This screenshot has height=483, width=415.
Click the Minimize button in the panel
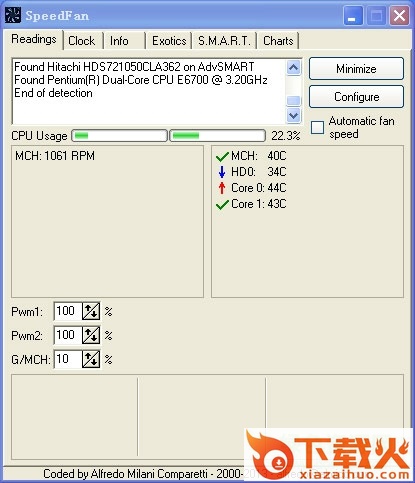point(356,69)
